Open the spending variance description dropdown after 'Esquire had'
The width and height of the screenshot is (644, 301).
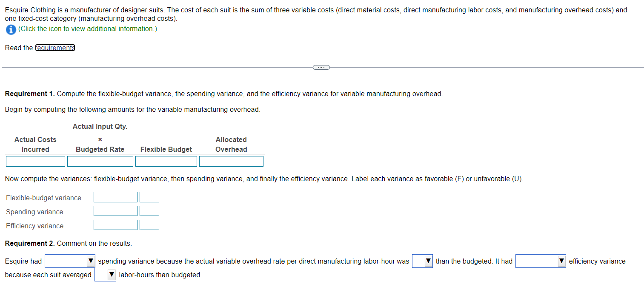[69, 261]
